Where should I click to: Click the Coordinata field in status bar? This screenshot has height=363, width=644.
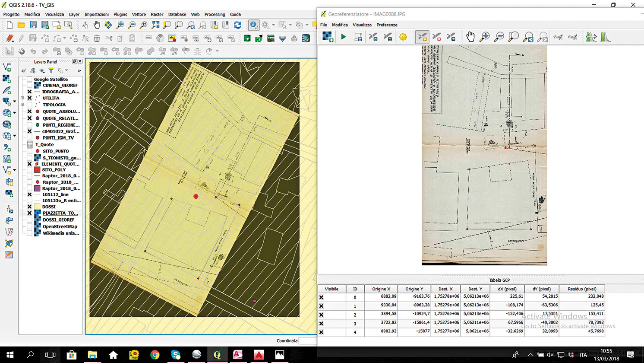pos(308,341)
